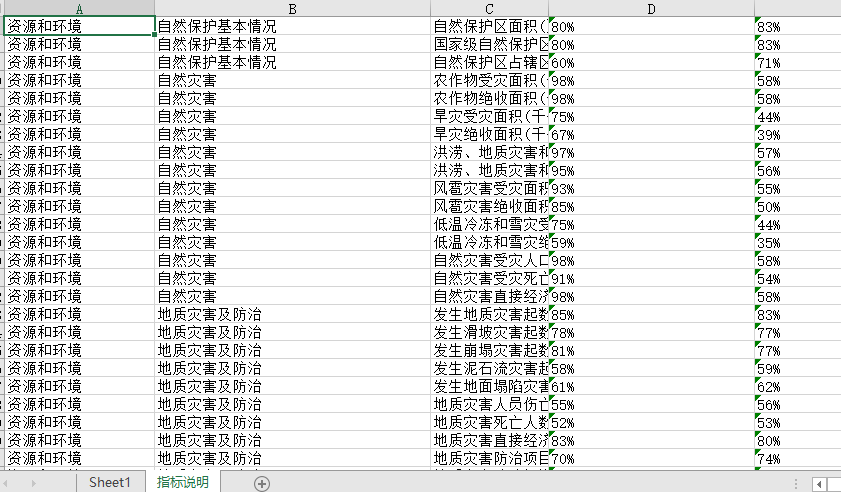Viewport: 841px width, 492px height.
Task: Select cell 发生地质灾害起数 in column C
Action: point(489,314)
